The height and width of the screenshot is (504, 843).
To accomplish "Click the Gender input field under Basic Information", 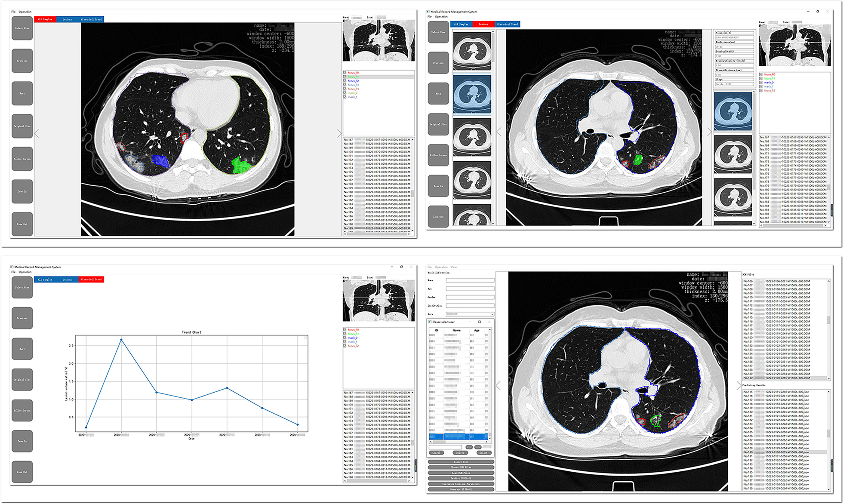I will pyautogui.click(x=470, y=297).
